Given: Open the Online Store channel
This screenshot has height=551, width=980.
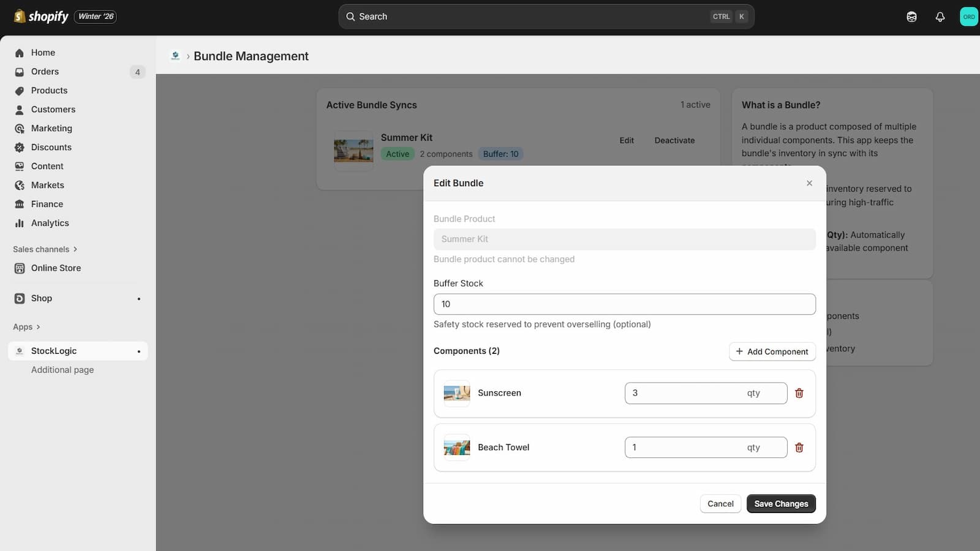Looking at the screenshot, I should pyautogui.click(x=56, y=268).
